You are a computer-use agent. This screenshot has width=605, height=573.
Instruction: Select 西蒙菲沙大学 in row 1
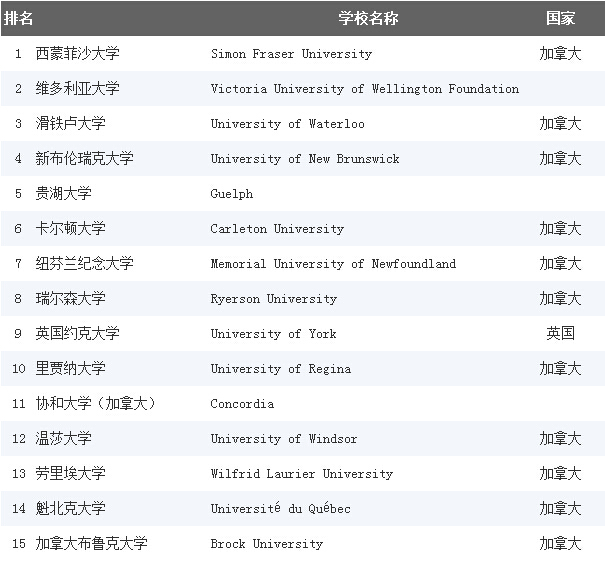pyautogui.click(x=78, y=53)
